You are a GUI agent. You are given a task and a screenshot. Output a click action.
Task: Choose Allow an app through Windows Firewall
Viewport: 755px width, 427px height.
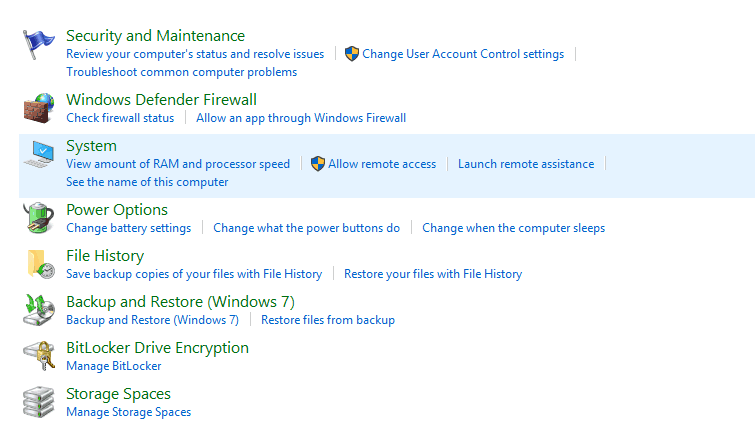pyautogui.click(x=301, y=118)
